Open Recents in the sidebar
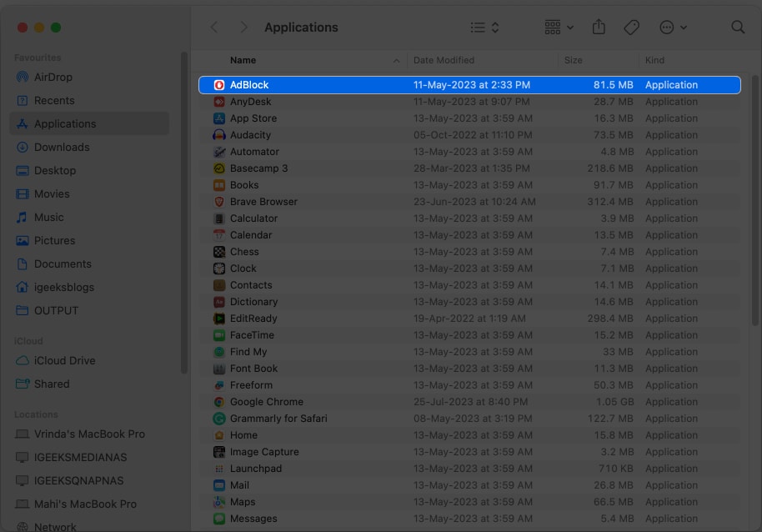Image resolution: width=762 pixels, height=532 pixels. 89,101
